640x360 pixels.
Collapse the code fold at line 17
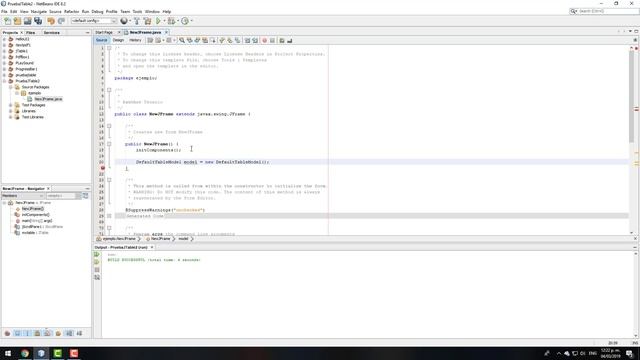pos(109,144)
